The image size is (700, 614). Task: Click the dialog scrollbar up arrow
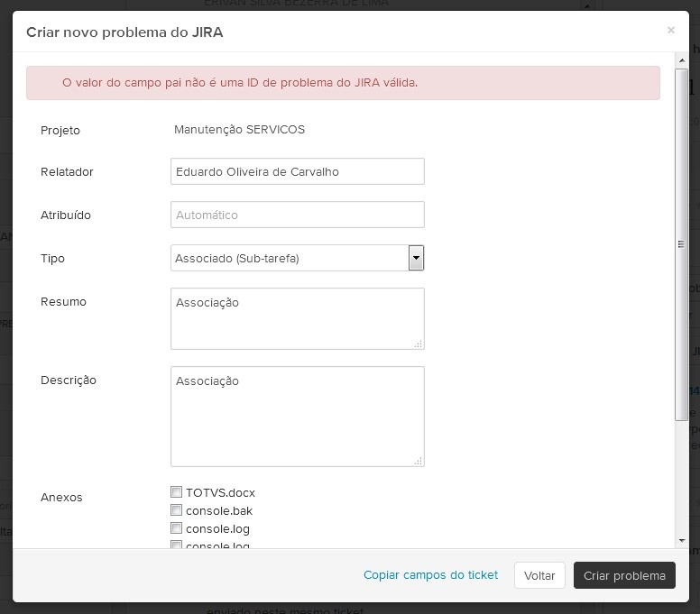[681, 60]
